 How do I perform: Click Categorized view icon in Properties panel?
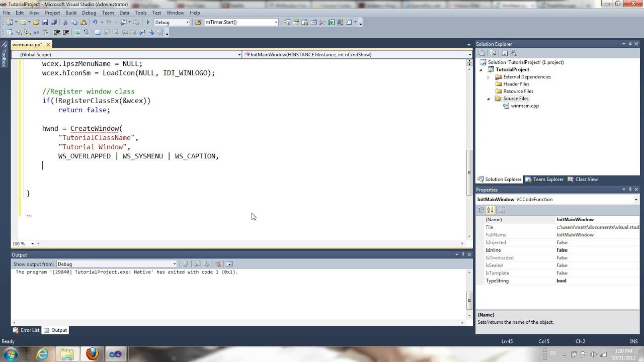tap(481, 210)
